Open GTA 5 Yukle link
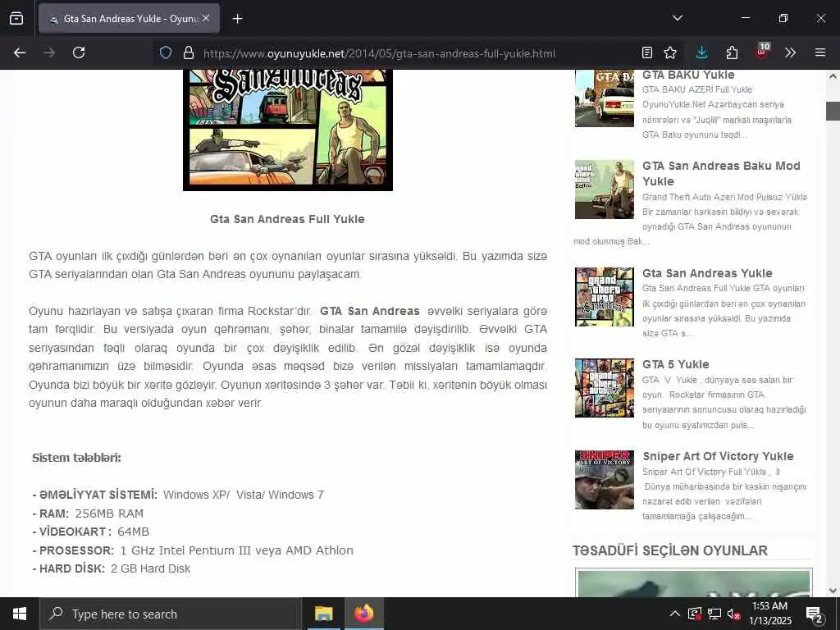Viewport: 840px width, 630px height. [676, 364]
